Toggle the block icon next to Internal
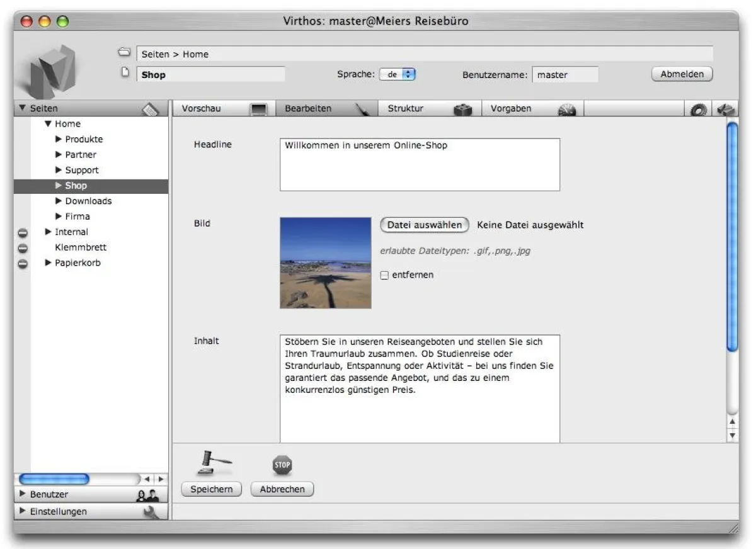This screenshot has width=756, height=549. click(23, 232)
